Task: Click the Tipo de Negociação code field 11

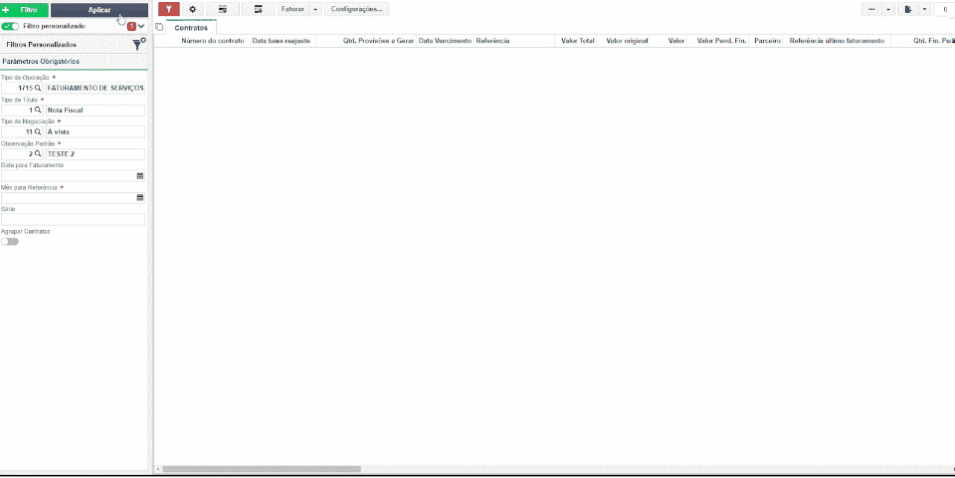Action: point(23,132)
